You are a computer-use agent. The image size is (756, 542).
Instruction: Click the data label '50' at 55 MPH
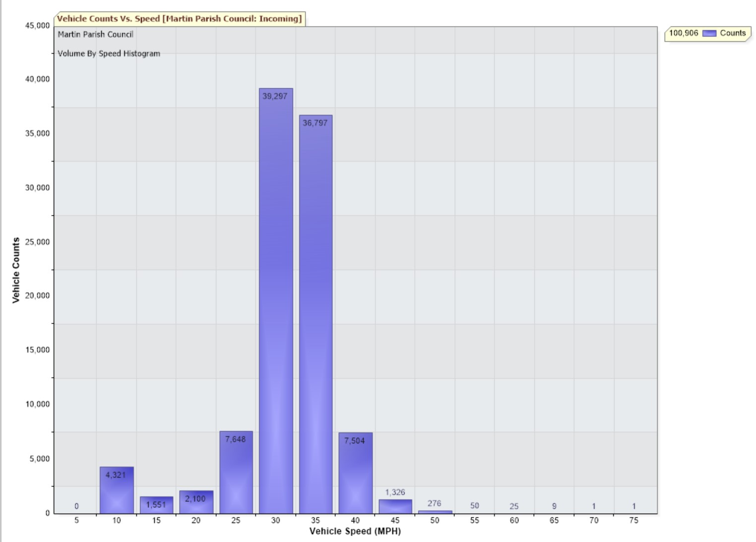click(475, 506)
